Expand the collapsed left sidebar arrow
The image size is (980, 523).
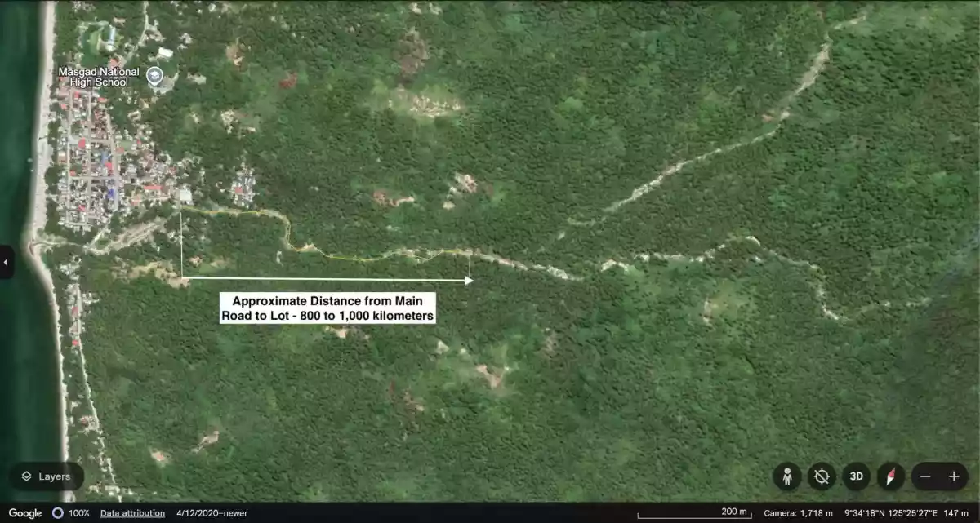[7, 262]
